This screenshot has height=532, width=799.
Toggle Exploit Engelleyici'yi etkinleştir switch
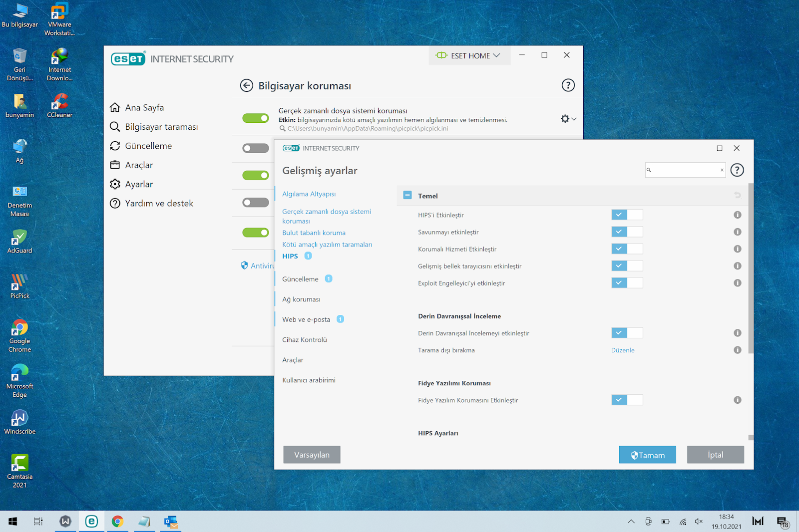627,282
